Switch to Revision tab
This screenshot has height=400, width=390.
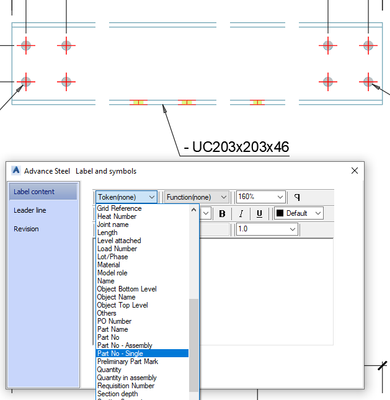point(26,229)
